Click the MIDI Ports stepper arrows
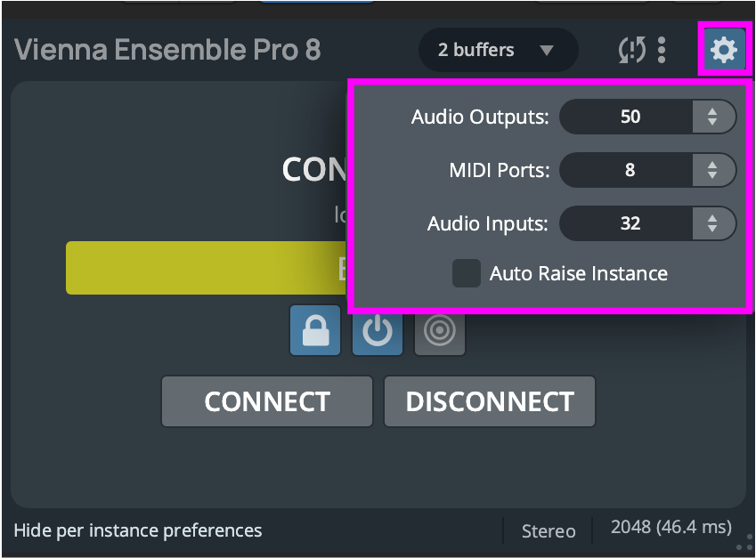This screenshot has height=558, width=756. pyautogui.click(x=712, y=170)
